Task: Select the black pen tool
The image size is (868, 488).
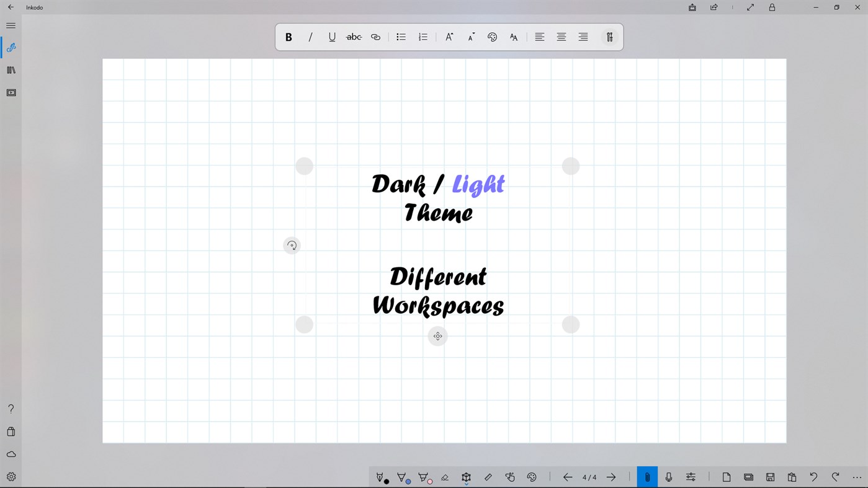Action: 380,477
